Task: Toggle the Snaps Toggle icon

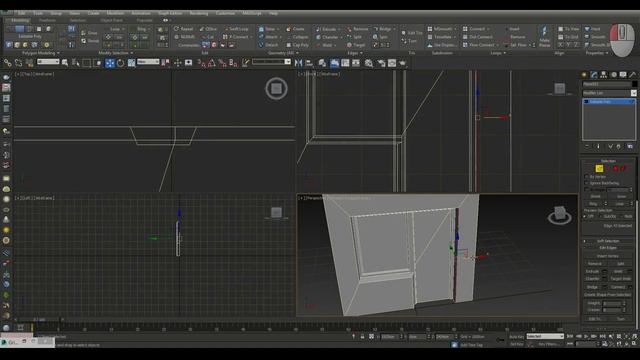Action: click(x=202, y=63)
